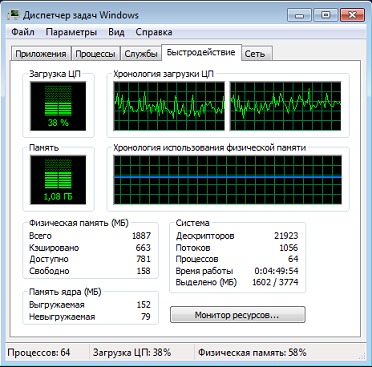Switch to the Приложения tab
The width and height of the screenshot is (372, 367).
click(x=41, y=54)
